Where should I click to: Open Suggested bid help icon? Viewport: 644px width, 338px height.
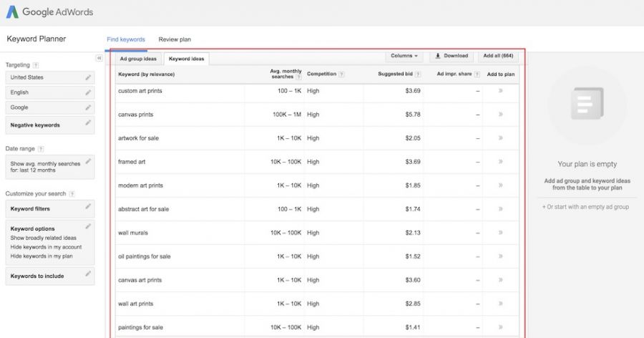point(418,74)
